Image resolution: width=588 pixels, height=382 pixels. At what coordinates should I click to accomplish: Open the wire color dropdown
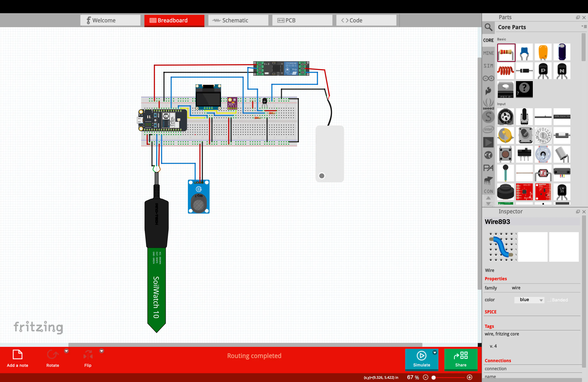pyautogui.click(x=529, y=300)
